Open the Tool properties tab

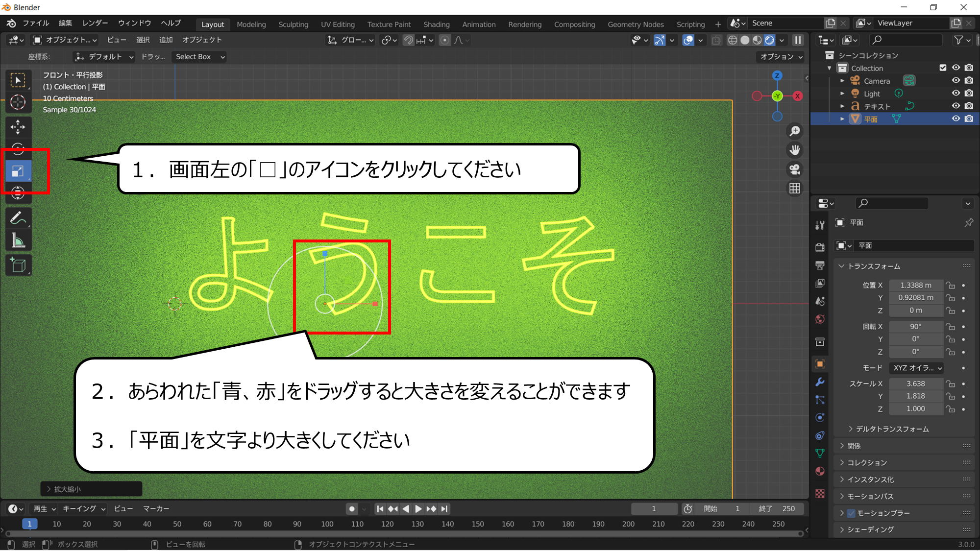point(820,225)
